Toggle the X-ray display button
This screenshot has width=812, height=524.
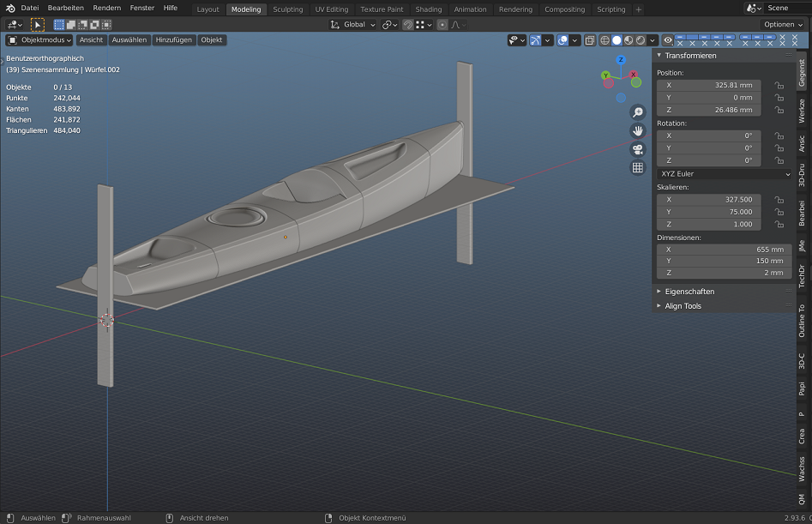[x=590, y=40]
